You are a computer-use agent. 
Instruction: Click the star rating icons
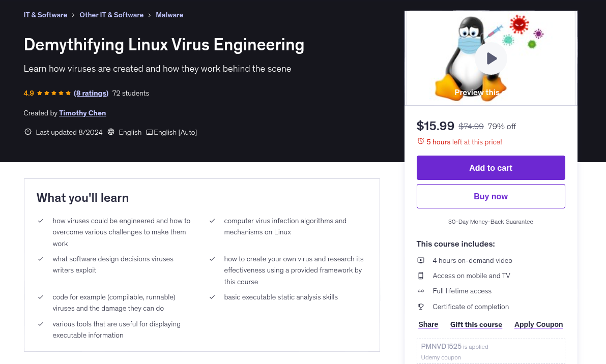pyautogui.click(x=54, y=93)
